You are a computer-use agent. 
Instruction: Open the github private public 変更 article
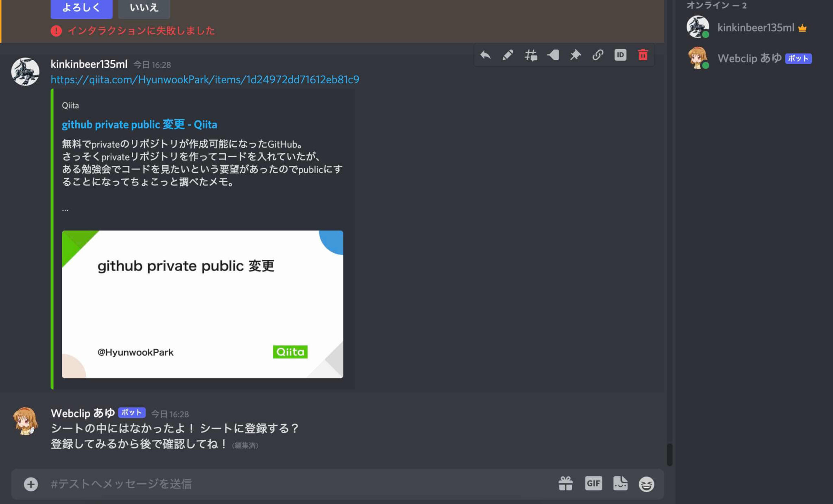[139, 124]
